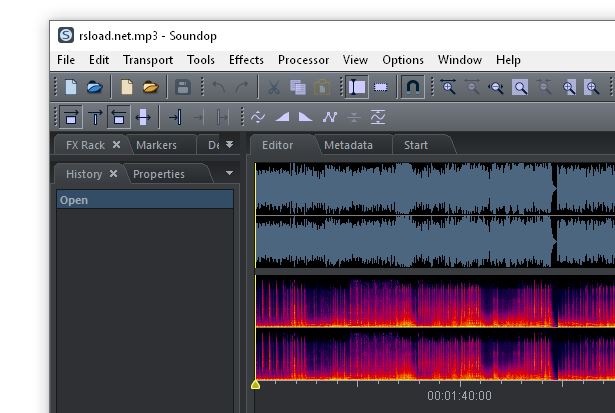The image size is (615, 413).
Task: Switch to the Editor tab
Action: 277,145
